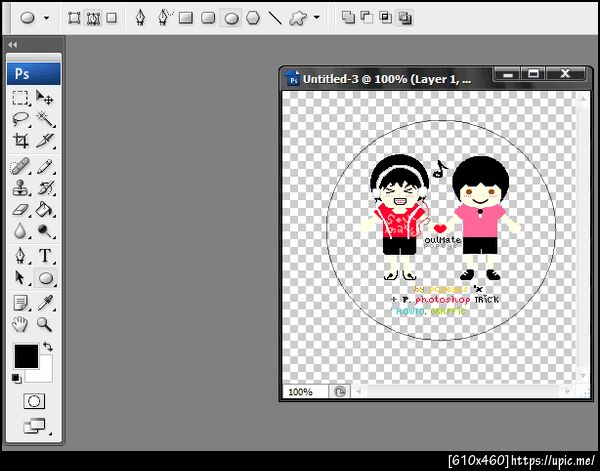Click the Ps icon in document title bar
600x471 pixels.
pyautogui.click(x=293, y=78)
